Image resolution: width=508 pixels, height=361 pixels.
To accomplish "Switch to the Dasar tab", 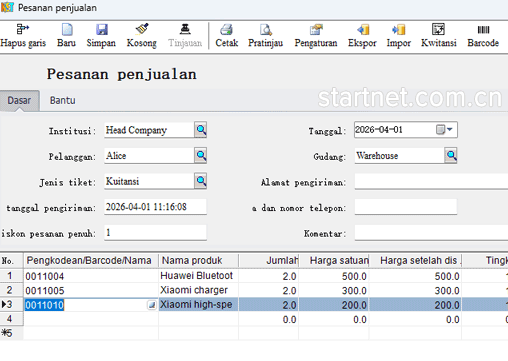I will [x=19, y=100].
